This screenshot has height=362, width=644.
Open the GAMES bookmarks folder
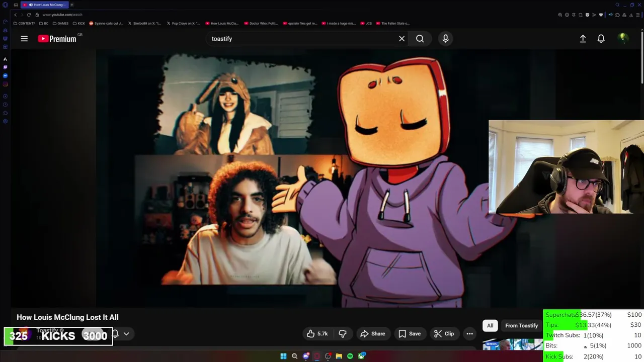click(60, 23)
